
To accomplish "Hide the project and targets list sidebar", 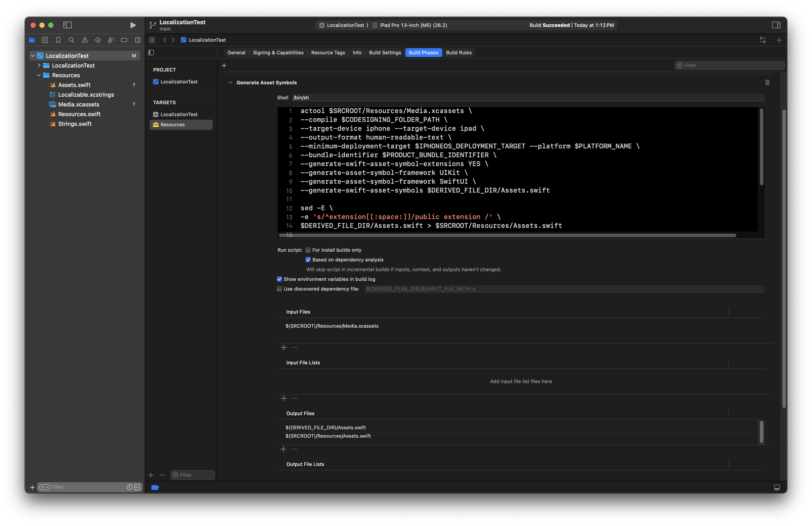I will click(151, 52).
